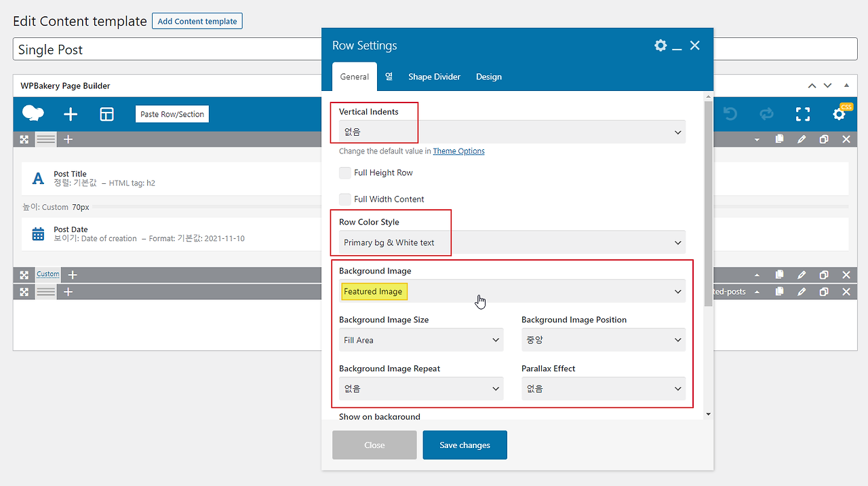Delete the Custom row
Image resolution: width=868 pixels, height=486 pixels.
click(846, 275)
